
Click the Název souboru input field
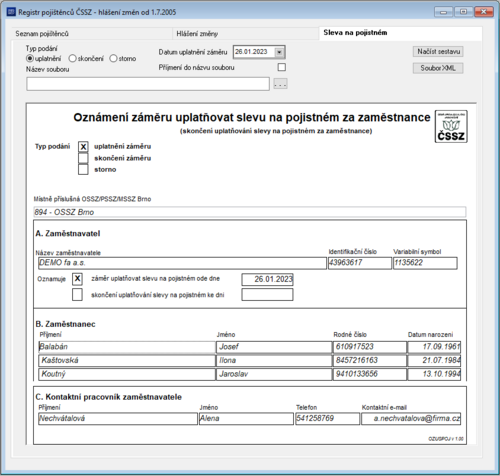pos(148,84)
